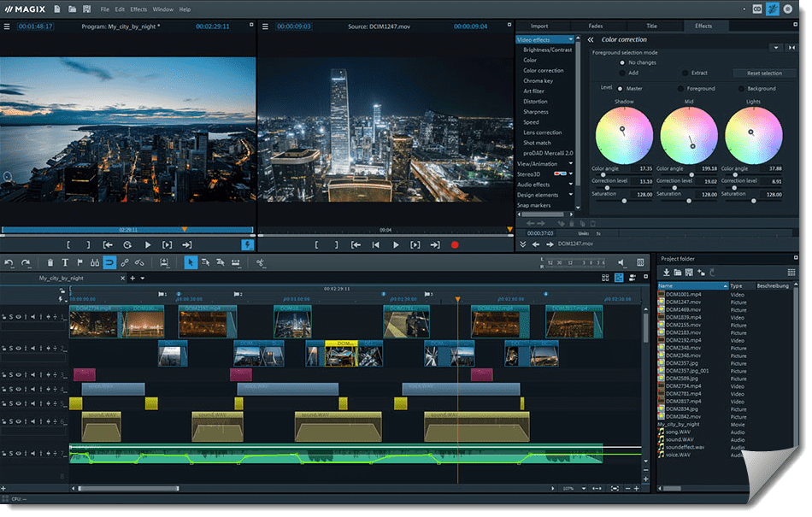Click the red record button
Viewport: 812px width, 517px height.
[x=455, y=244]
